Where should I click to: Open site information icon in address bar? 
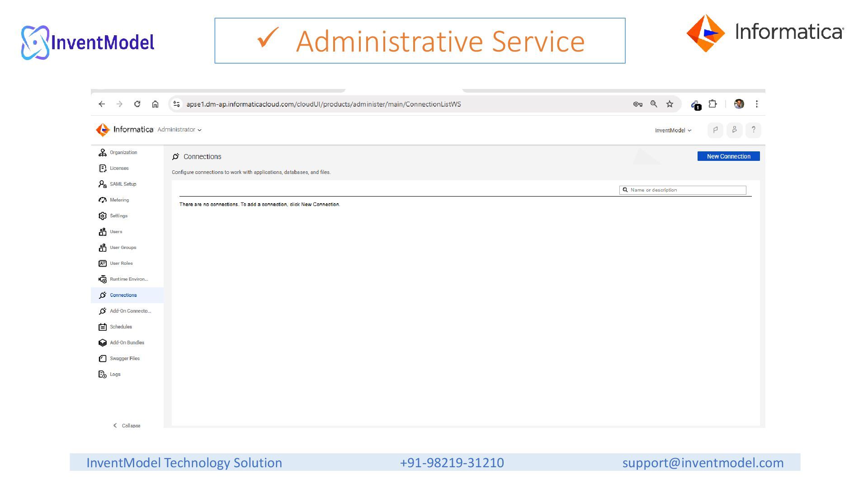(x=177, y=104)
